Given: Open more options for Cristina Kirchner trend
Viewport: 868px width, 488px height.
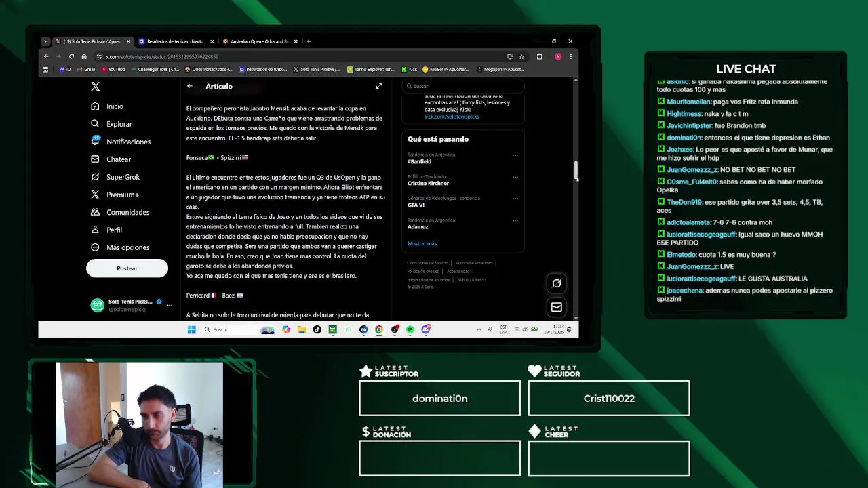Looking at the screenshot, I should [x=515, y=177].
